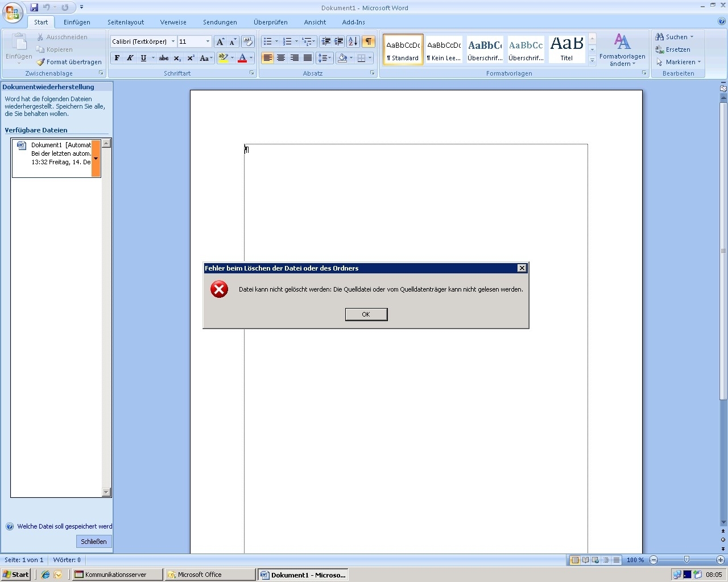The height and width of the screenshot is (582, 728).
Task: Open the Einfügen ribbon tab
Action: pos(77,22)
